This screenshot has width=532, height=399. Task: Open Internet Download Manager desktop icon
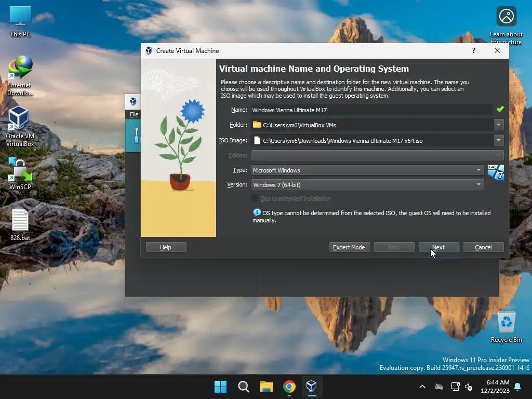coord(20,76)
